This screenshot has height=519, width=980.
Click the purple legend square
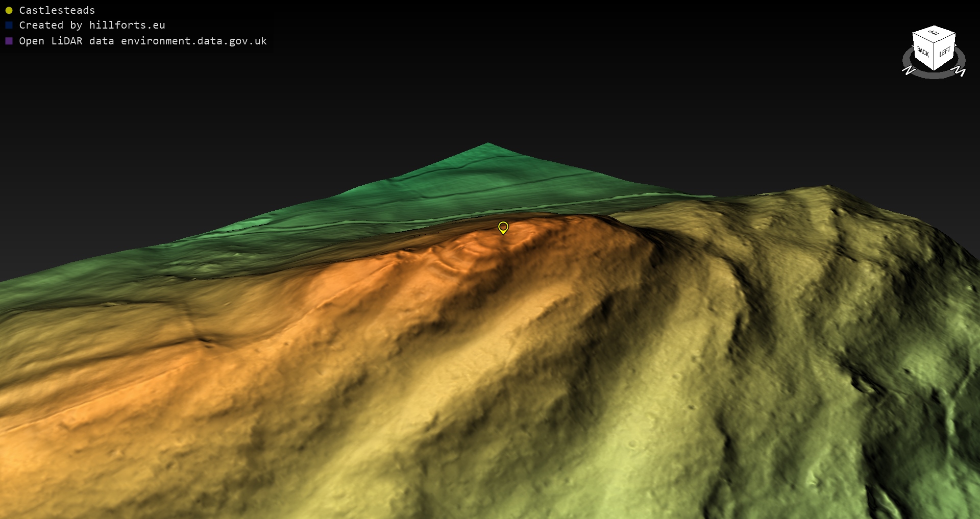click(x=9, y=41)
